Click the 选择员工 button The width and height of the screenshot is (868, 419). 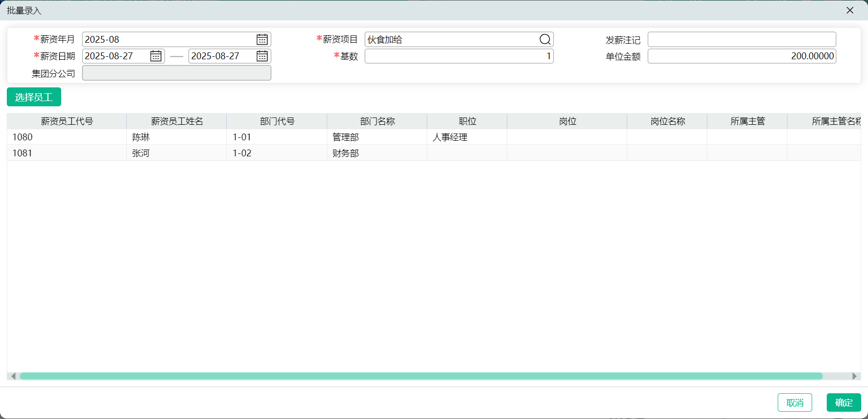click(x=34, y=97)
